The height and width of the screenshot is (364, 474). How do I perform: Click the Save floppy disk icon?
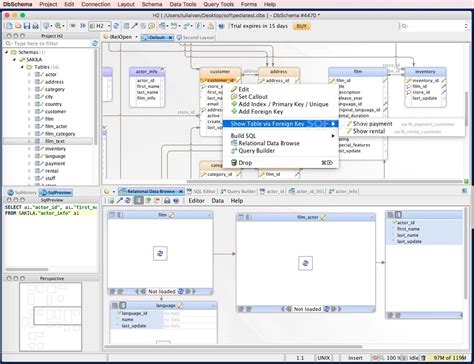27,26
